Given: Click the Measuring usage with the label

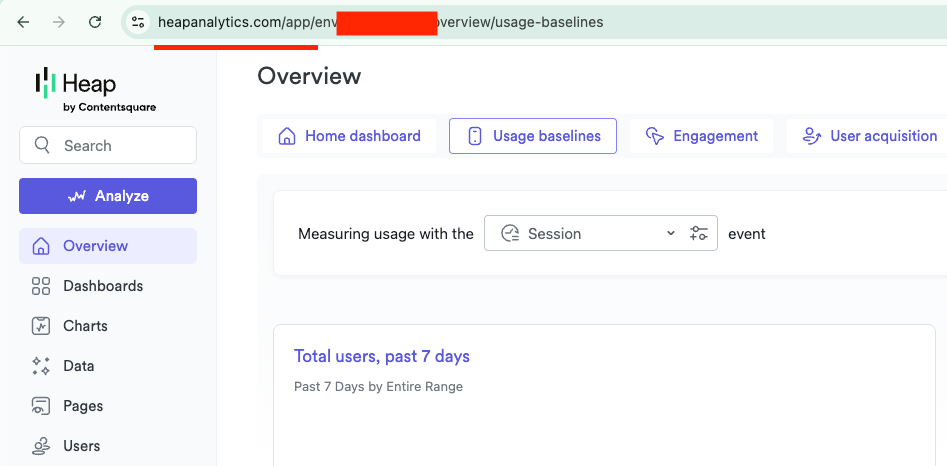Looking at the screenshot, I should pos(385,234).
